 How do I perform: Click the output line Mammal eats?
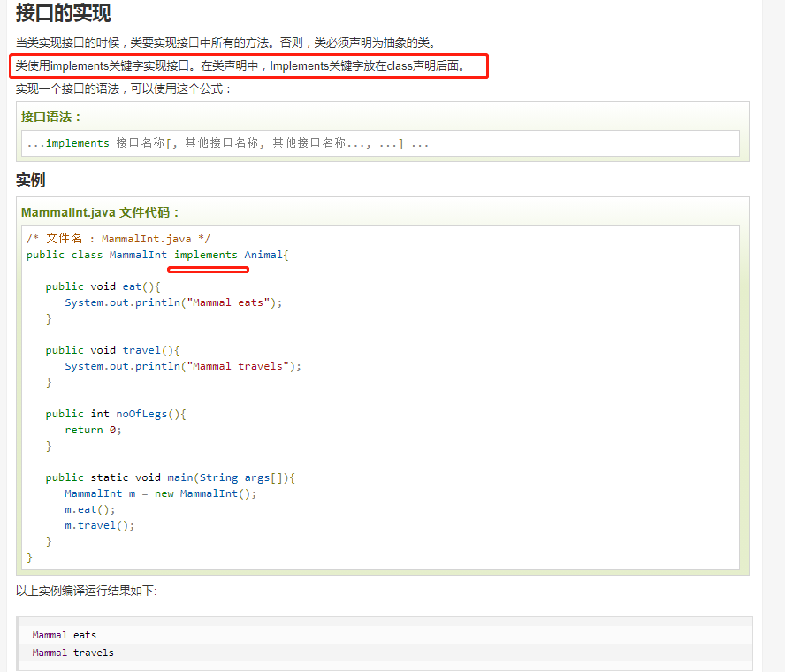(64, 635)
